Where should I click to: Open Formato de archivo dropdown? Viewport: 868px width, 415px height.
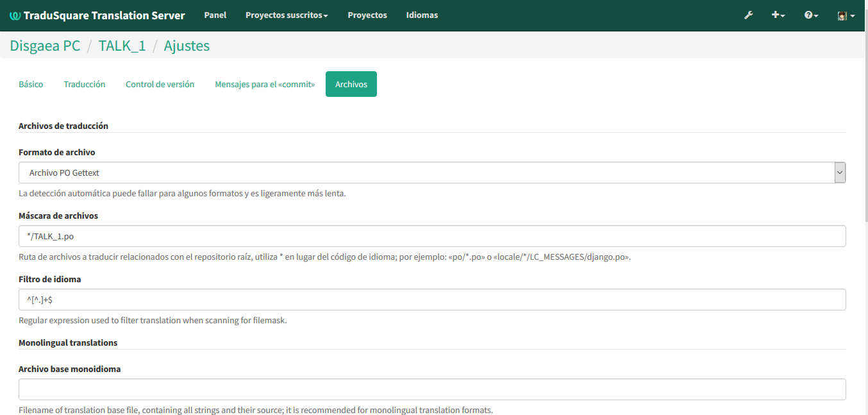coord(432,173)
